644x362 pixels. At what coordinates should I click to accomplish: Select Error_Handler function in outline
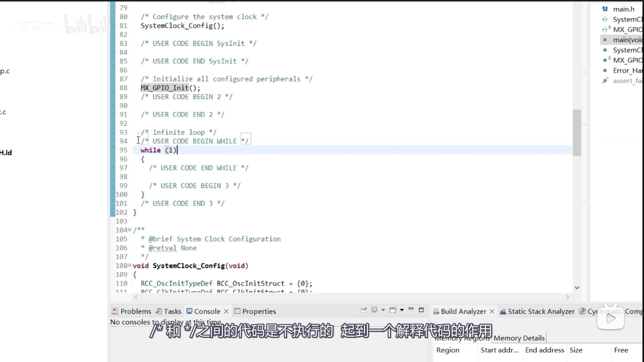(628, 71)
